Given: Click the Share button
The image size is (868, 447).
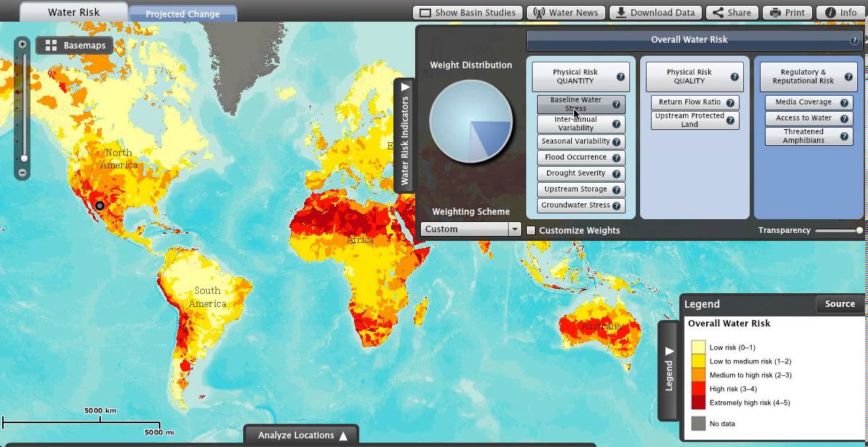Looking at the screenshot, I should coord(732,13).
